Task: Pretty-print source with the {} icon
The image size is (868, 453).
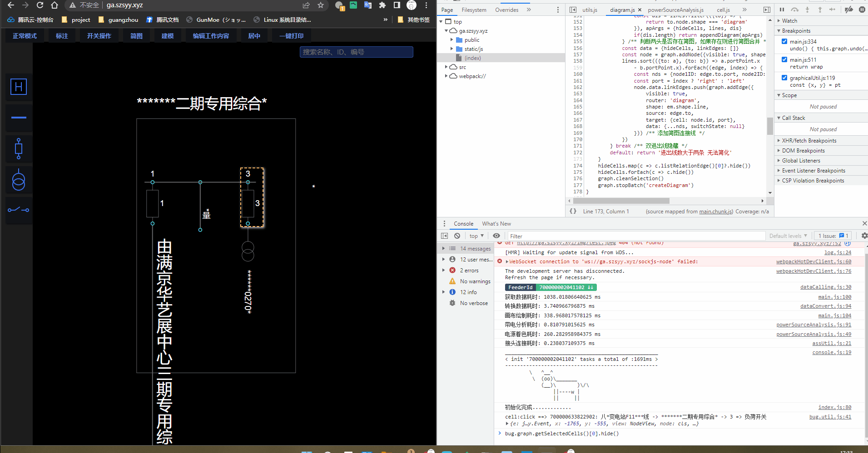Action: click(573, 211)
